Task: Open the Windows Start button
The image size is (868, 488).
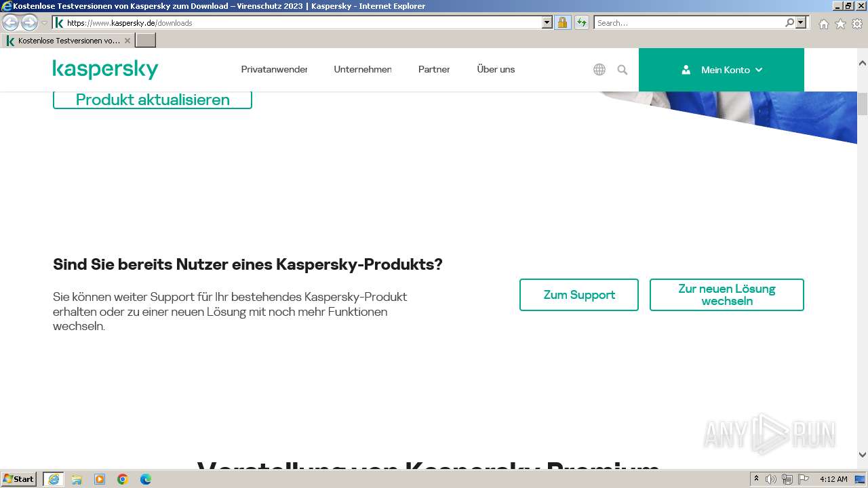Action: [19, 479]
